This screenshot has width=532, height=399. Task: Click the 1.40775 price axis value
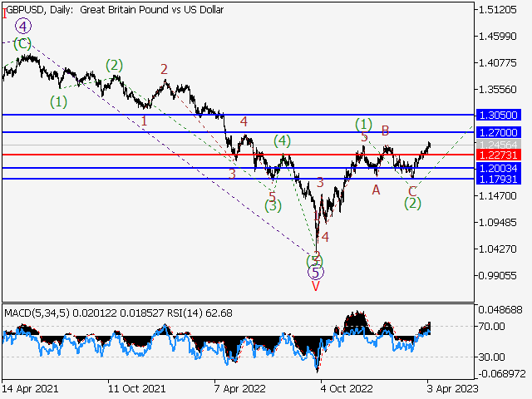[497, 63]
